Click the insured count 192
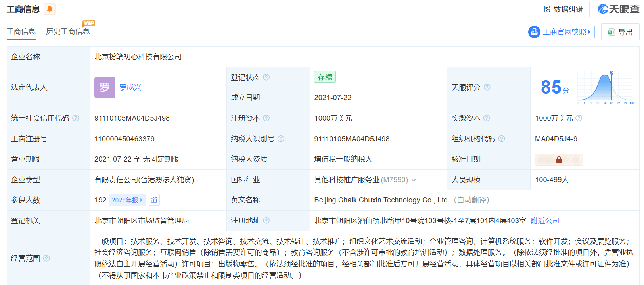This screenshot has width=644, height=285. pos(100,200)
